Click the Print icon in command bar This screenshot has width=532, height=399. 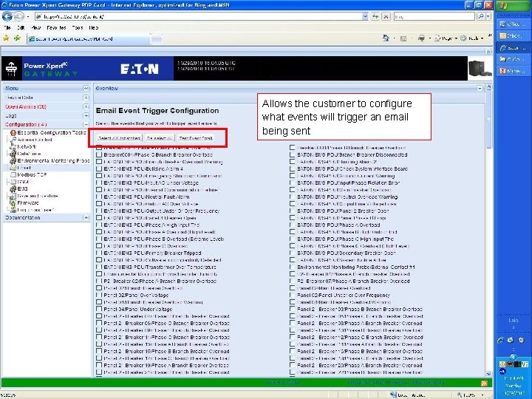(421, 38)
